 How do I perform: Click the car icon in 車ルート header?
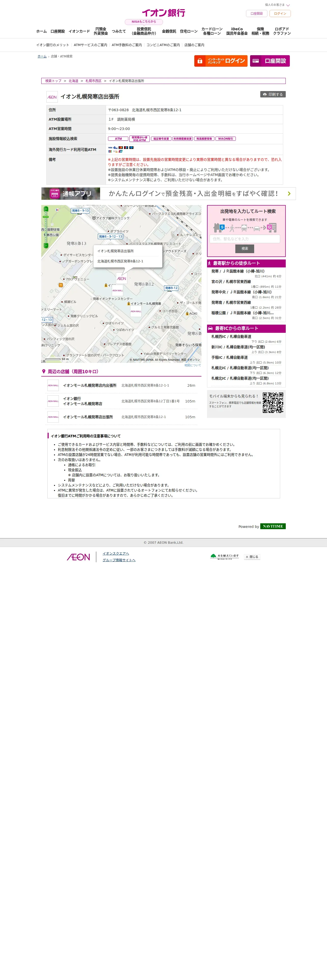click(210, 328)
